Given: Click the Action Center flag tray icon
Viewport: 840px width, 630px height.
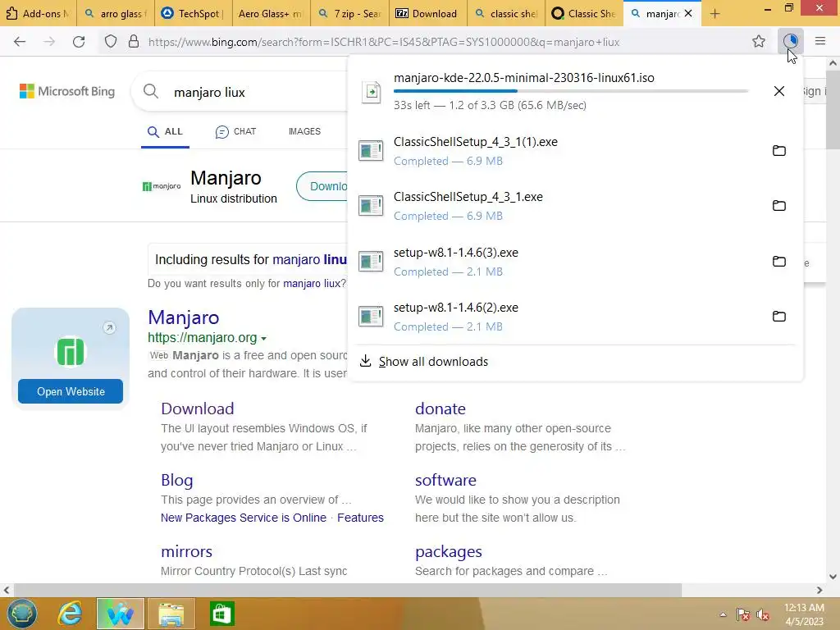Looking at the screenshot, I should [742, 614].
